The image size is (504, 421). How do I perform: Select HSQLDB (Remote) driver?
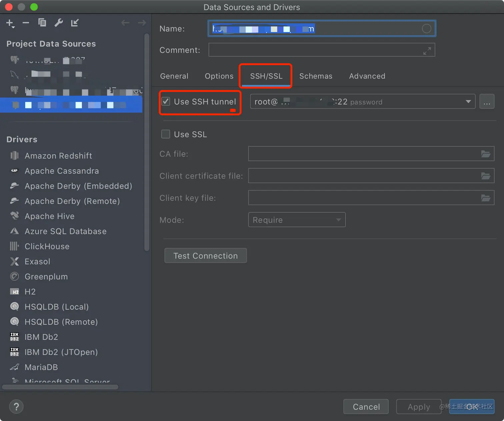point(61,322)
